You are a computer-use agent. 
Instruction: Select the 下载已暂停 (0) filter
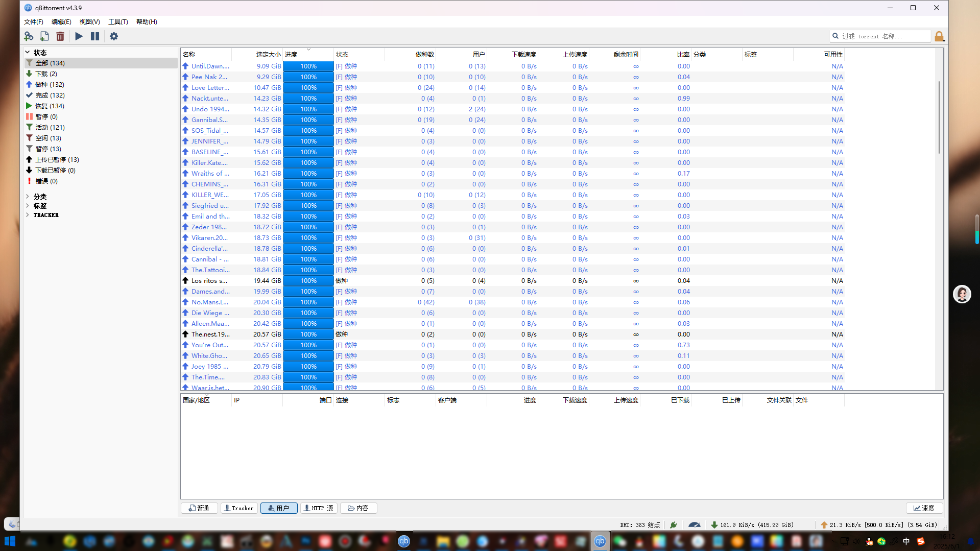tap(101, 170)
